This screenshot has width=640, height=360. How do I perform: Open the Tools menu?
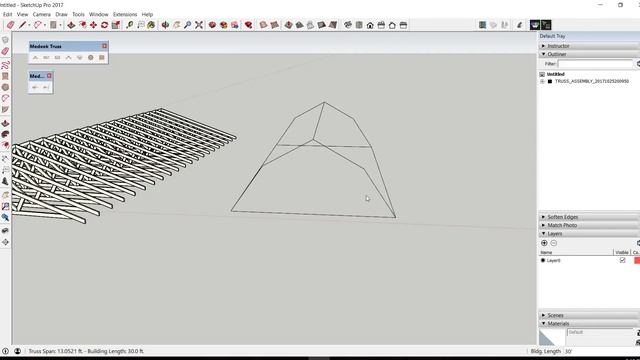tap(78, 14)
